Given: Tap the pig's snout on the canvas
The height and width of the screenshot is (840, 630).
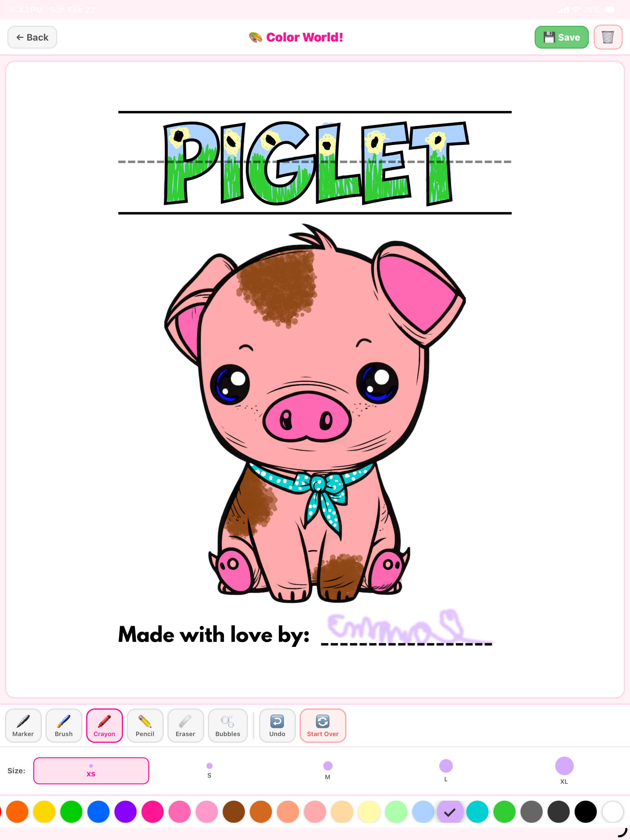Looking at the screenshot, I should click(x=306, y=417).
